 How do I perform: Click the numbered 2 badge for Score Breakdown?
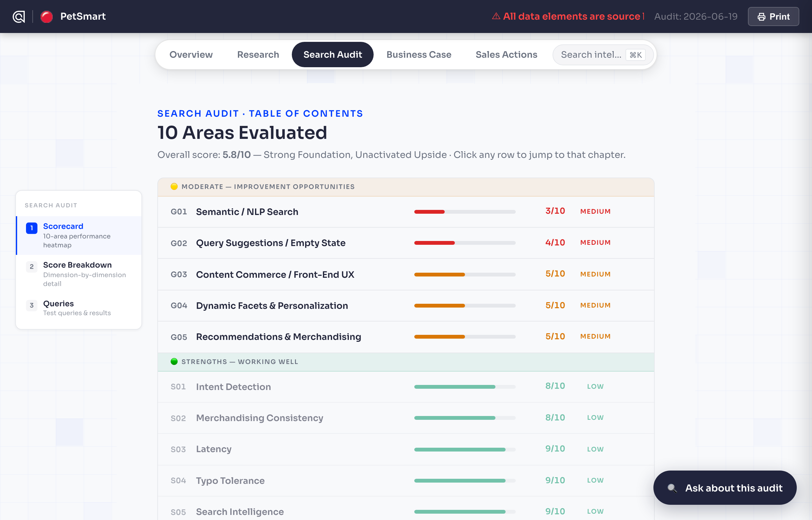[32, 267]
